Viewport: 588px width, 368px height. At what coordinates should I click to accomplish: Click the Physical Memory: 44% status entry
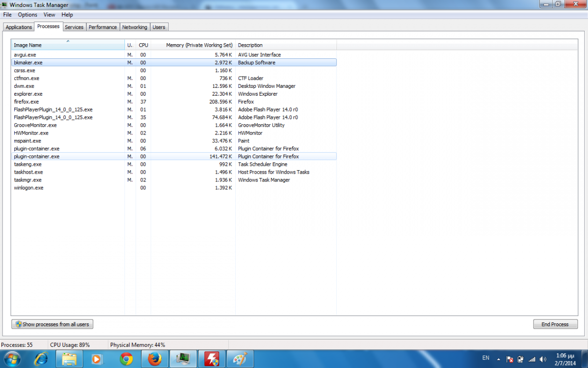coord(138,345)
